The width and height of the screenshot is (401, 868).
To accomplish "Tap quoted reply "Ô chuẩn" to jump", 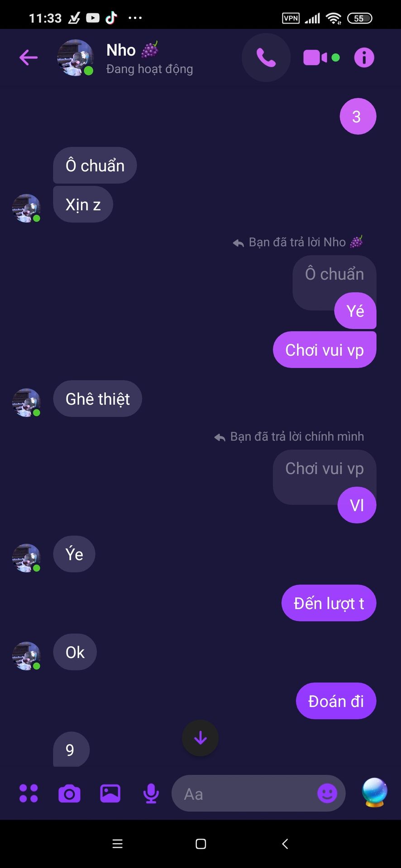I will pyautogui.click(x=334, y=274).
